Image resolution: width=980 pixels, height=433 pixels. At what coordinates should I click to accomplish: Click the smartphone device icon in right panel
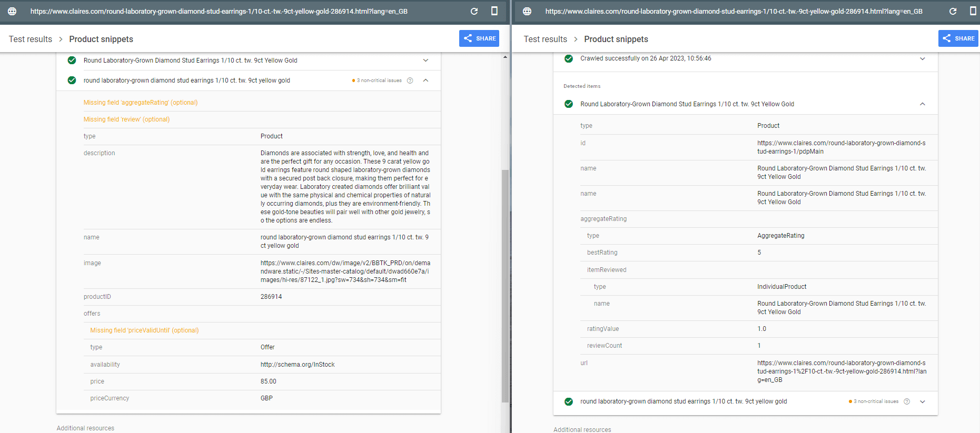(x=973, y=11)
